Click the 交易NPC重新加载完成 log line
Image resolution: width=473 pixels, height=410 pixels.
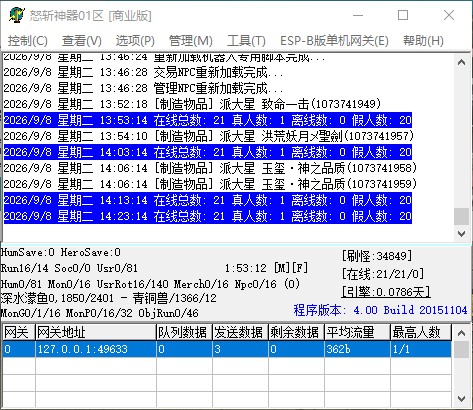143,72
